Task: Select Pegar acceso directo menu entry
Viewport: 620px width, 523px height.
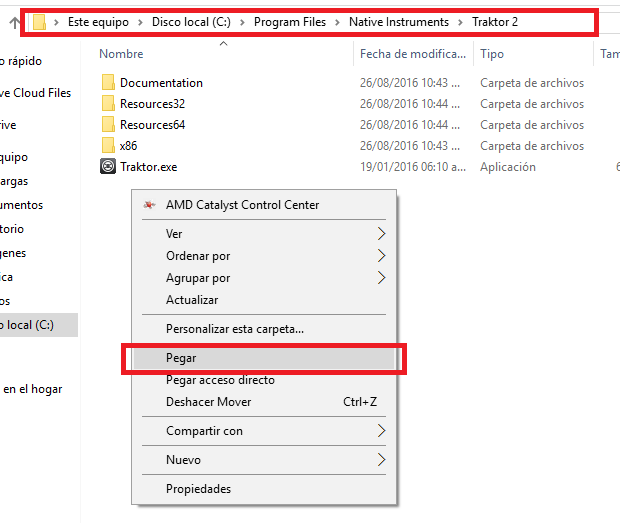Action: [x=264, y=380]
